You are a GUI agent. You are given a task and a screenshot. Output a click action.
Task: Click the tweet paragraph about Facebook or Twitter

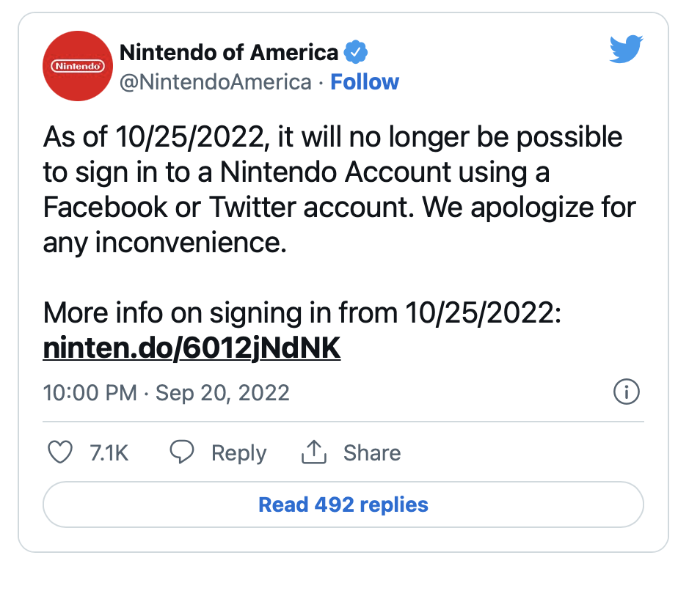339,190
